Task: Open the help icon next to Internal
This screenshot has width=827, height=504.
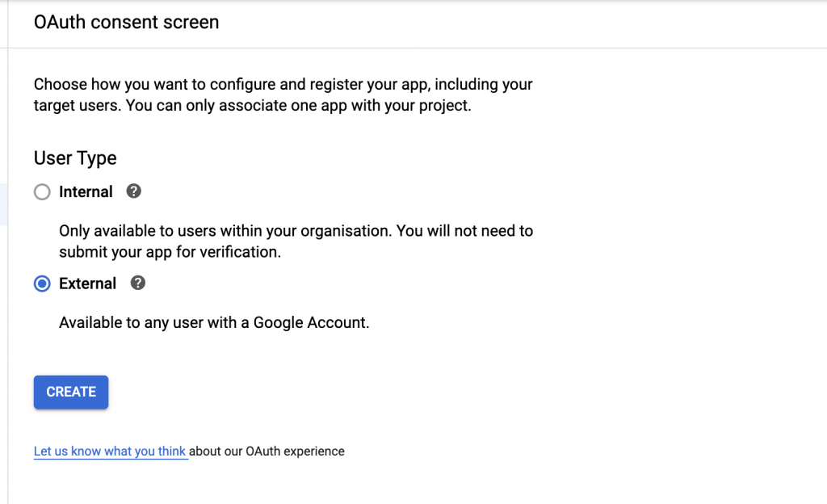Action: click(134, 191)
